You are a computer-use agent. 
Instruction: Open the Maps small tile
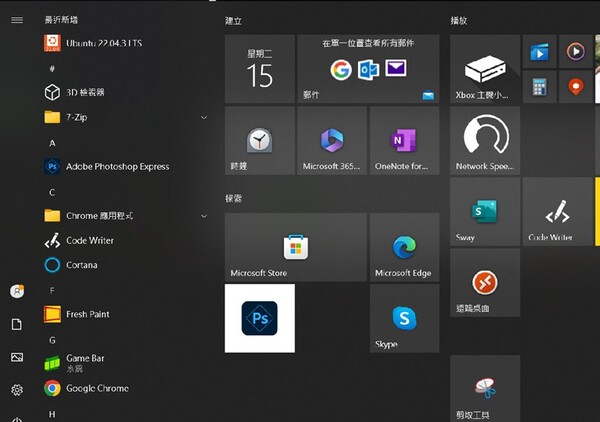574,86
